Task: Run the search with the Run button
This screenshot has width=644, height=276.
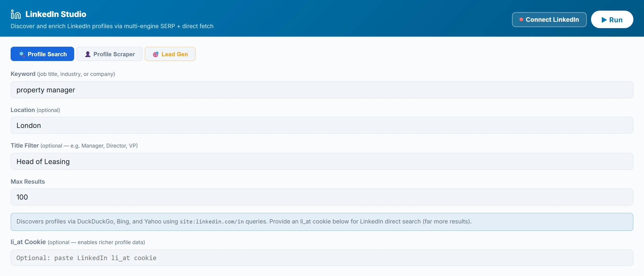Action: [612, 19]
